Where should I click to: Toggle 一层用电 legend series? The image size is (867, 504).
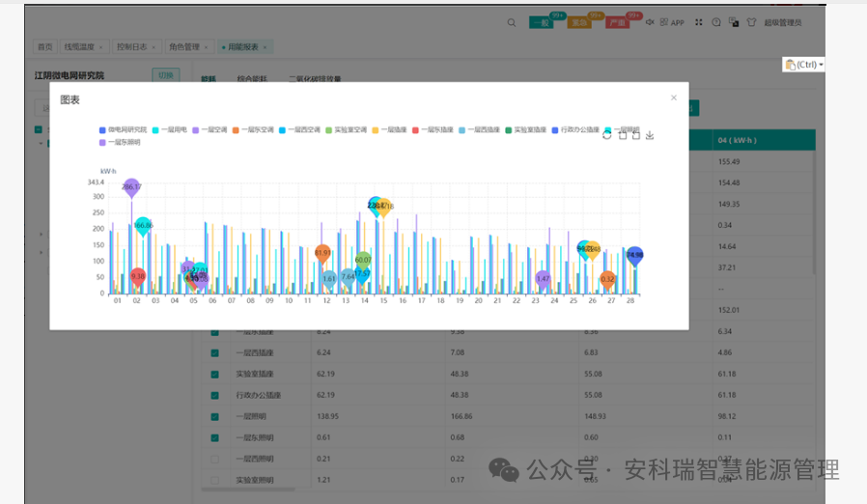[x=170, y=130]
